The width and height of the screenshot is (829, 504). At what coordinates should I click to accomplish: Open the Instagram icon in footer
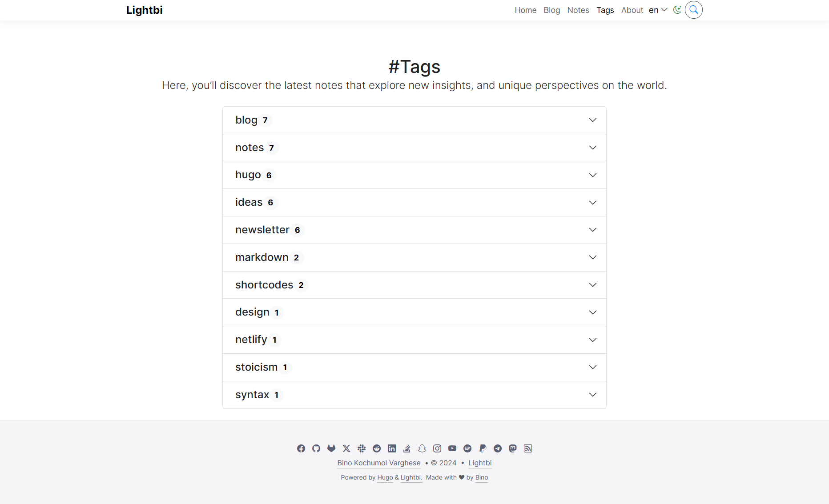point(437,448)
